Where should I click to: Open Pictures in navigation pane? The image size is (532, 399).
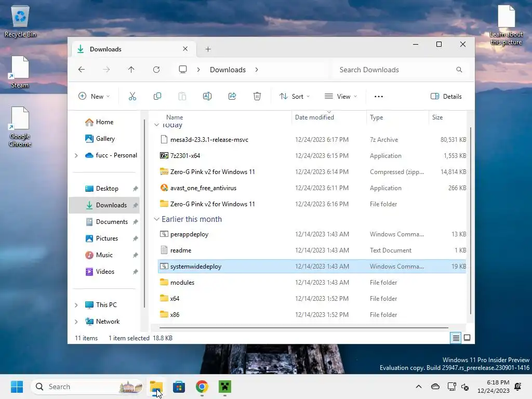pyautogui.click(x=107, y=238)
